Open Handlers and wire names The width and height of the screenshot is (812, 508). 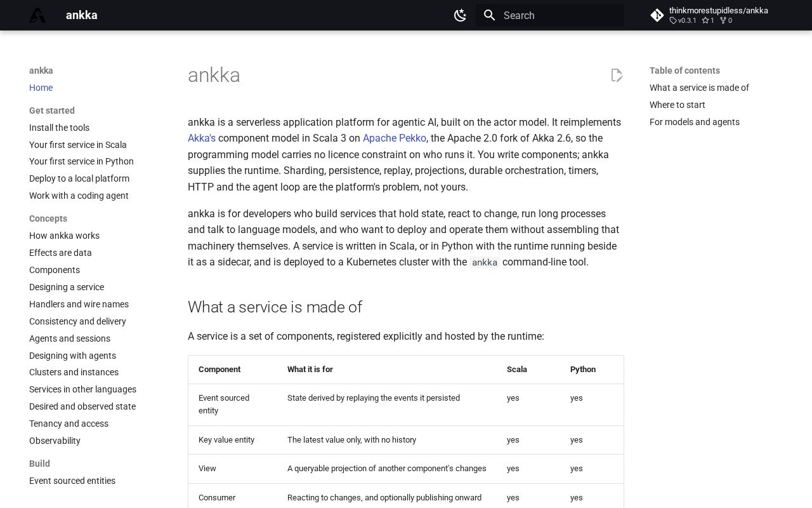pyautogui.click(x=79, y=304)
